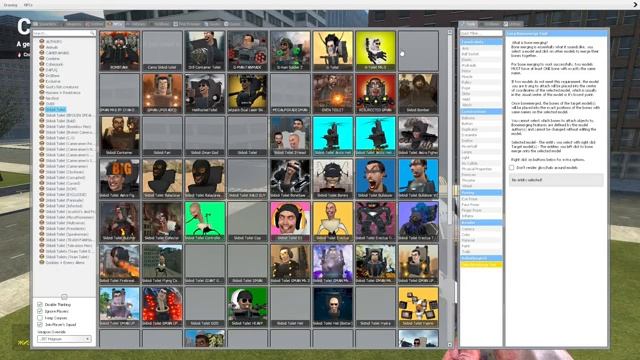This screenshot has width=640, height=360.
Task: Spawn the yellow Skibidi Toilet Hydra icon
Action: tap(418, 307)
